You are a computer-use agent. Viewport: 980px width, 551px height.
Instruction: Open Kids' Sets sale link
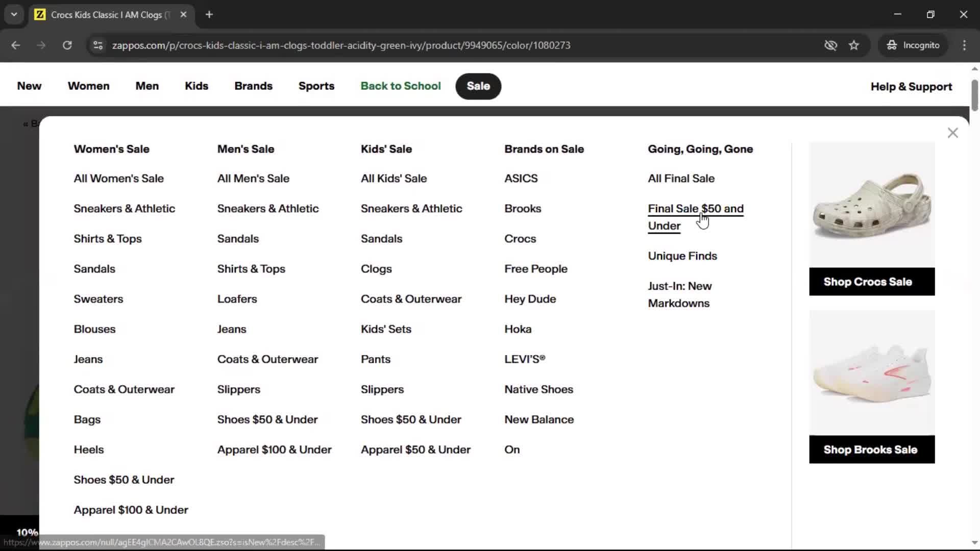(x=386, y=329)
